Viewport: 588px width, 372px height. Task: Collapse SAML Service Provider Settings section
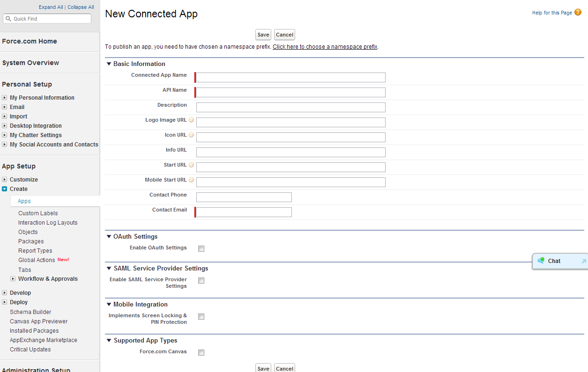109,269
